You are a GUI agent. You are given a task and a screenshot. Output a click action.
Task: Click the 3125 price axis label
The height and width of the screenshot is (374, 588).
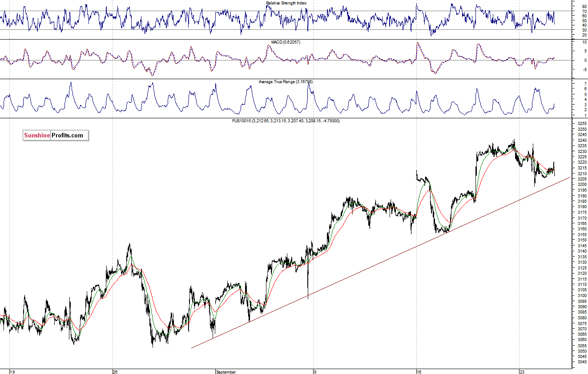(582, 268)
